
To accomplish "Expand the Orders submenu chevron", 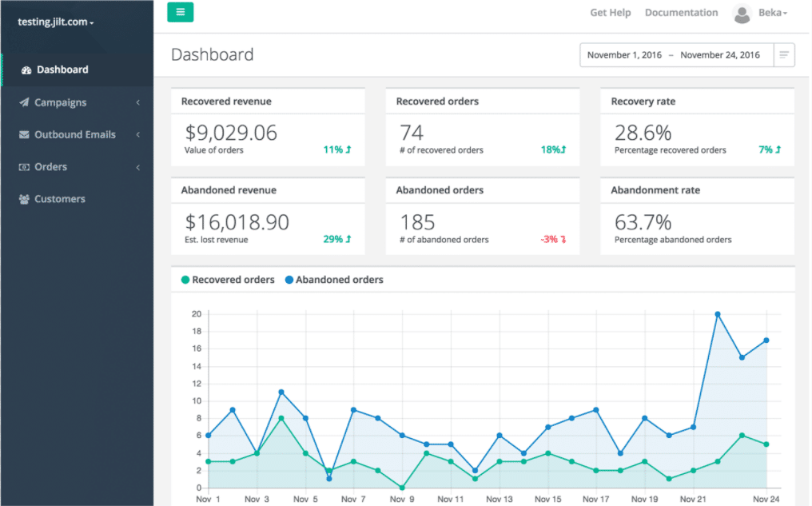I will 137,167.
